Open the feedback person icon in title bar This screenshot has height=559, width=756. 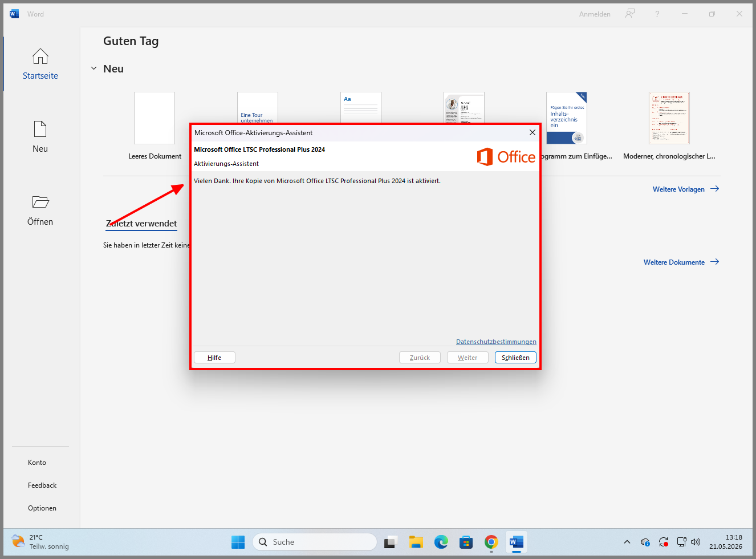pos(630,14)
